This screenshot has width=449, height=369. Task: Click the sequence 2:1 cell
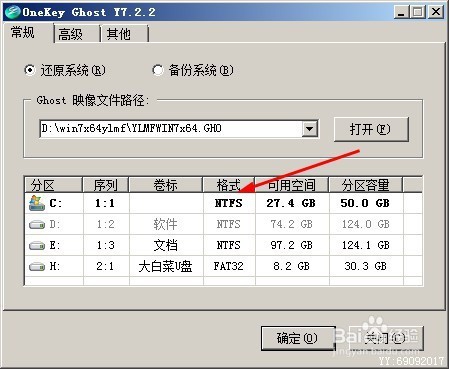click(105, 266)
